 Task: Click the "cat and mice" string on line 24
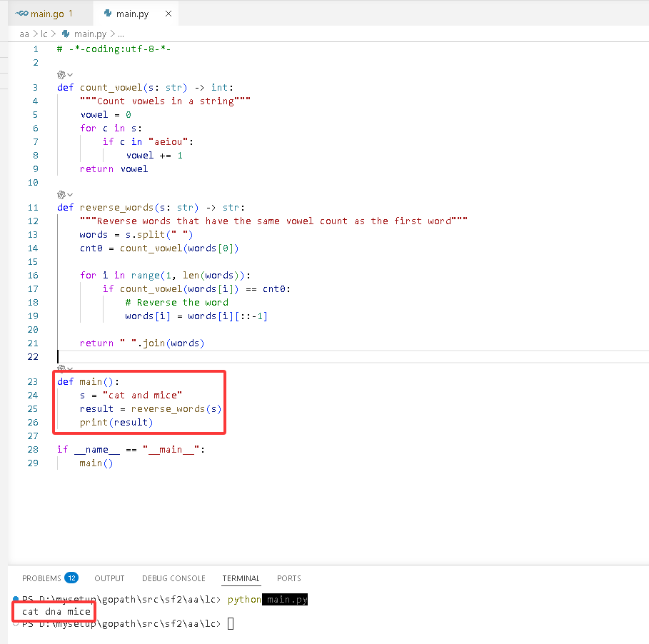[x=142, y=396]
